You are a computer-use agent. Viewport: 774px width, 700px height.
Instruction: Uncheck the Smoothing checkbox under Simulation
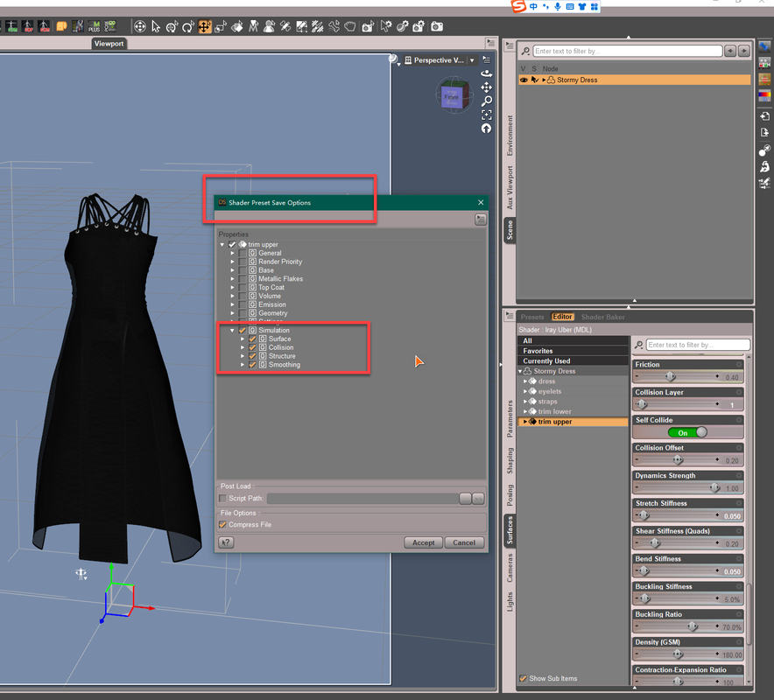click(x=253, y=365)
